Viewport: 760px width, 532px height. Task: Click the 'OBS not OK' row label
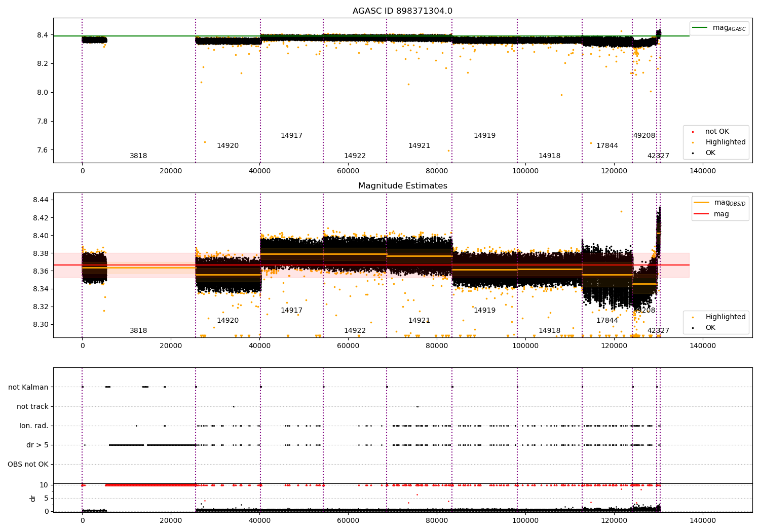[28, 464]
